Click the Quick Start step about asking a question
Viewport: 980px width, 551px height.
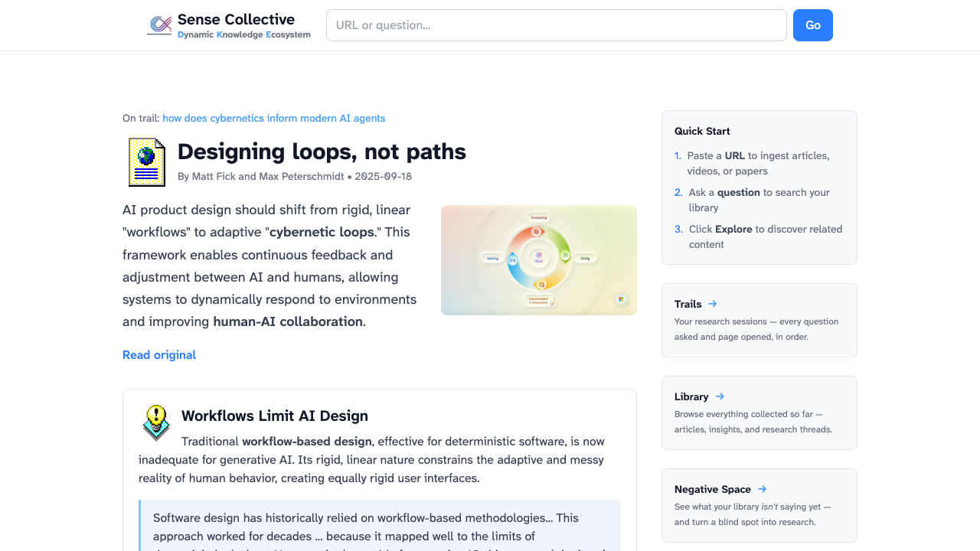(758, 200)
